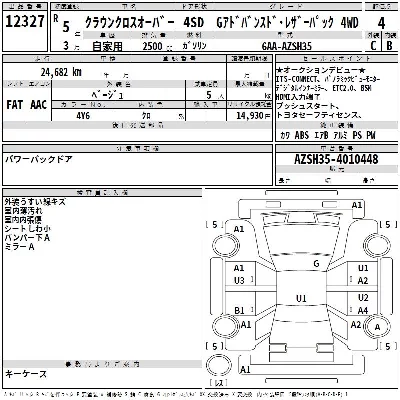Select the note 室内薄汚れ

click(23, 211)
